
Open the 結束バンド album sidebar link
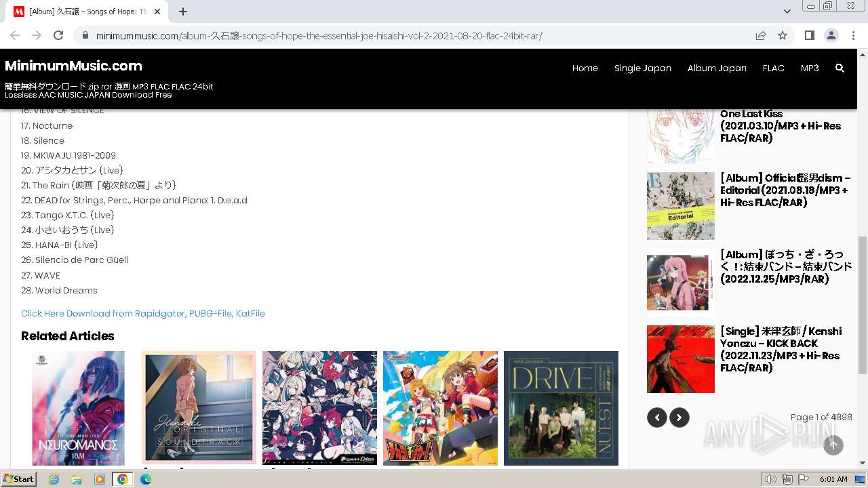pos(786,267)
